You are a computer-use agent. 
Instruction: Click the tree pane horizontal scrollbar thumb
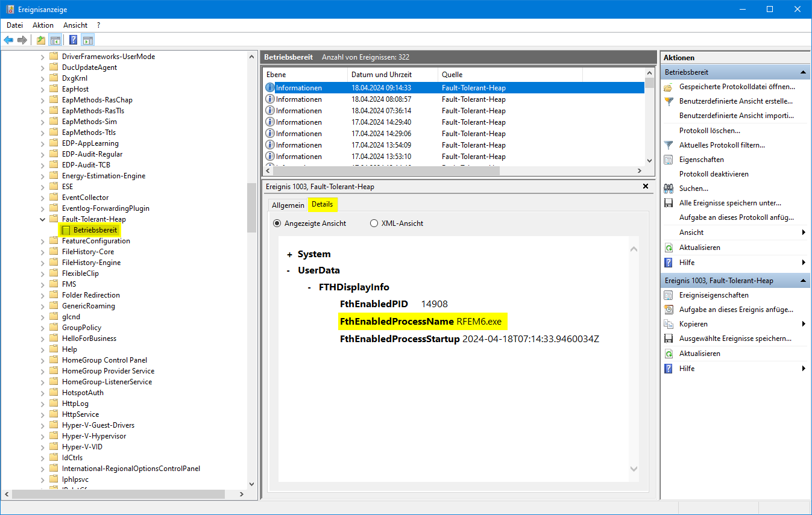pyautogui.click(x=118, y=494)
